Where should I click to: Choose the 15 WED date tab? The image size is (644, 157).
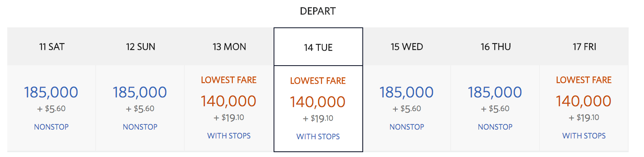click(407, 47)
